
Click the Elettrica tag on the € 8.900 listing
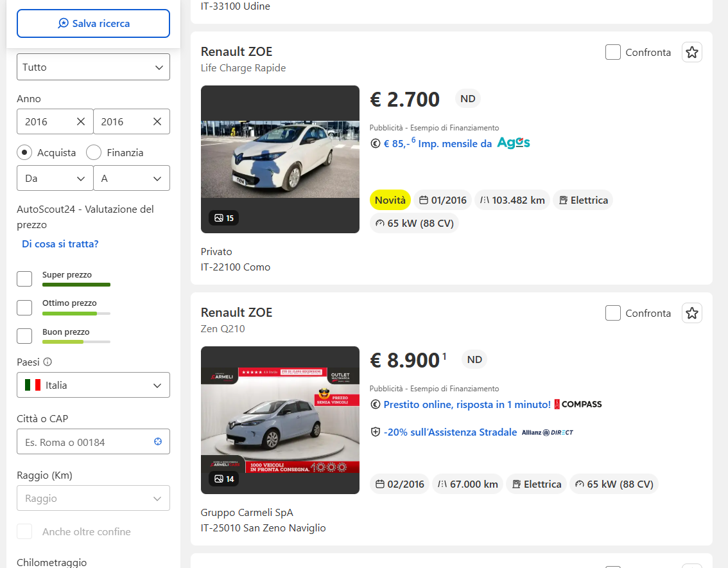536,484
